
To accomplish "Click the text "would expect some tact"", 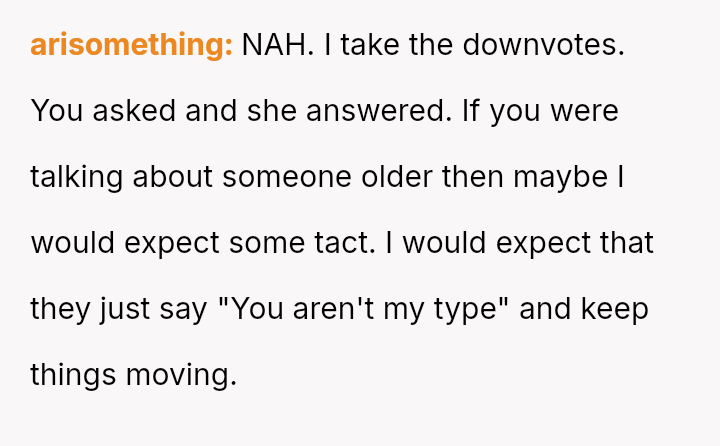I will click(217, 243).
